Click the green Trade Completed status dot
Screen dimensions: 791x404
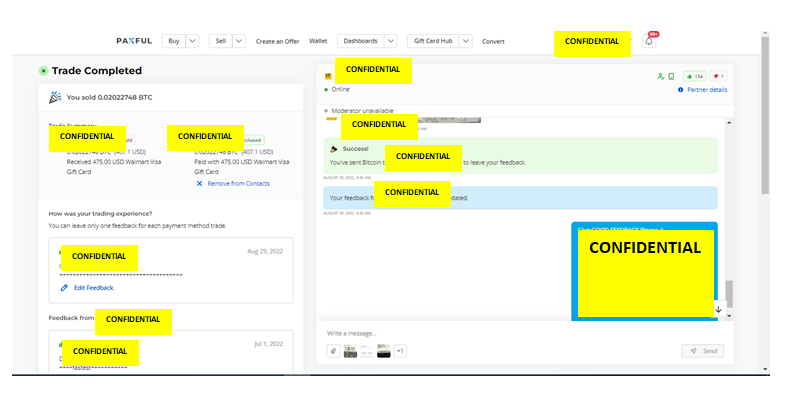43,71
